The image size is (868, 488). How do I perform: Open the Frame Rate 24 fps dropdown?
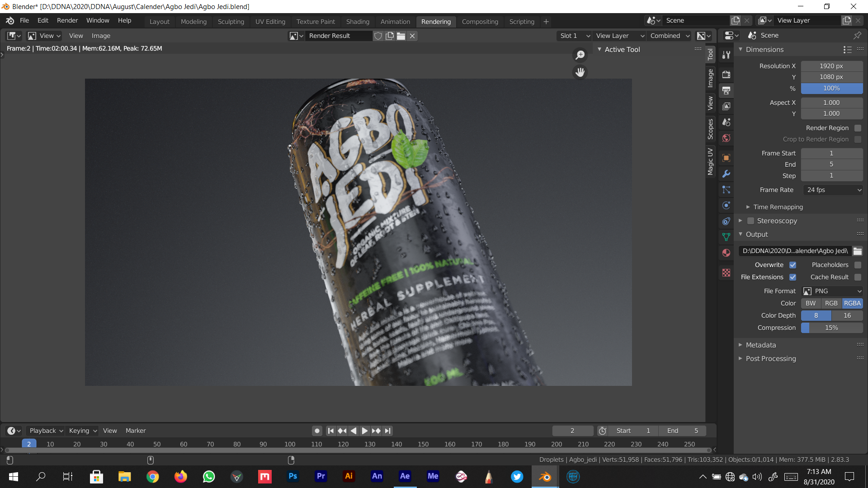coord(833,190)
